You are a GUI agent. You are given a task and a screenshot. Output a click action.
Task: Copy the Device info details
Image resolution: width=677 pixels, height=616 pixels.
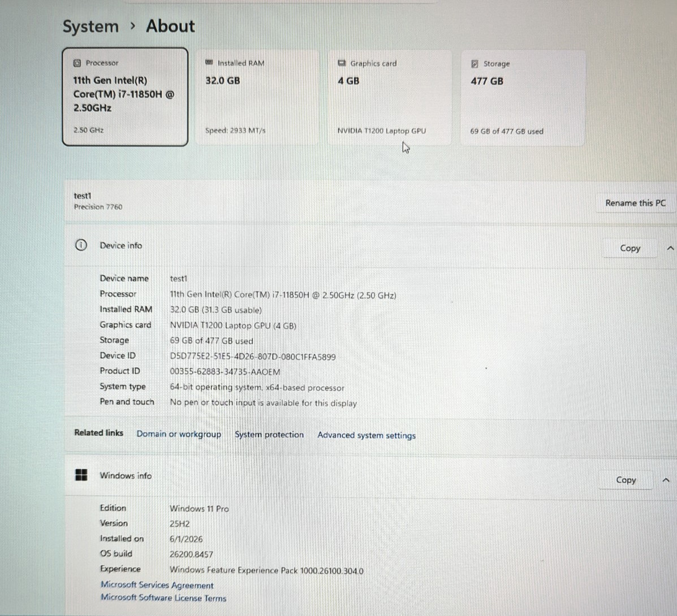click(x=630, y=248)
